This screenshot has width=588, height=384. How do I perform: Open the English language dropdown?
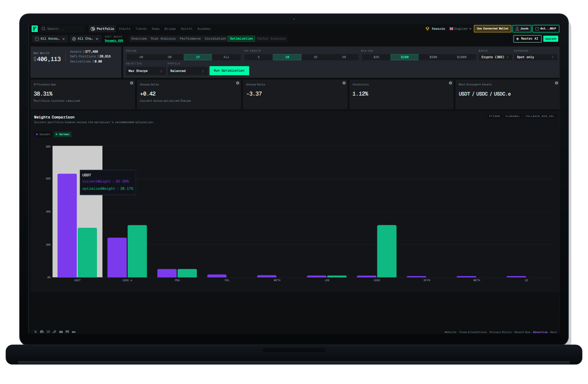coord(461,29)
